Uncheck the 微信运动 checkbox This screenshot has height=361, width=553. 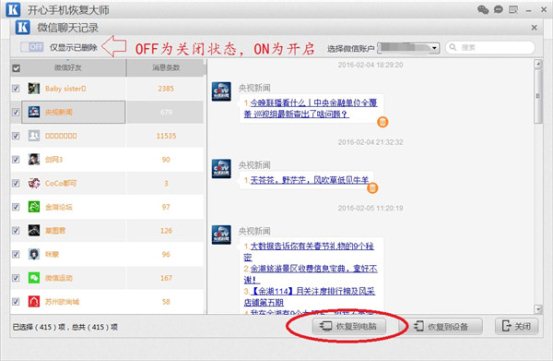(x=16, y=278)
